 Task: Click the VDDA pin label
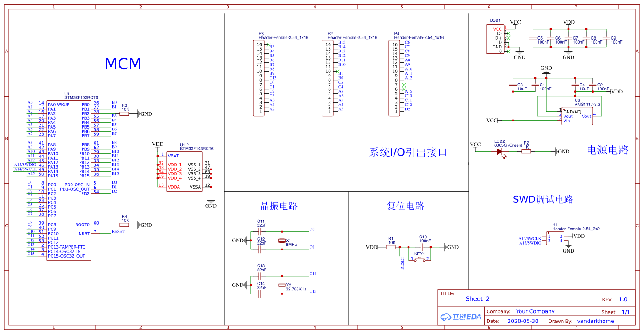tap(174, 187)
